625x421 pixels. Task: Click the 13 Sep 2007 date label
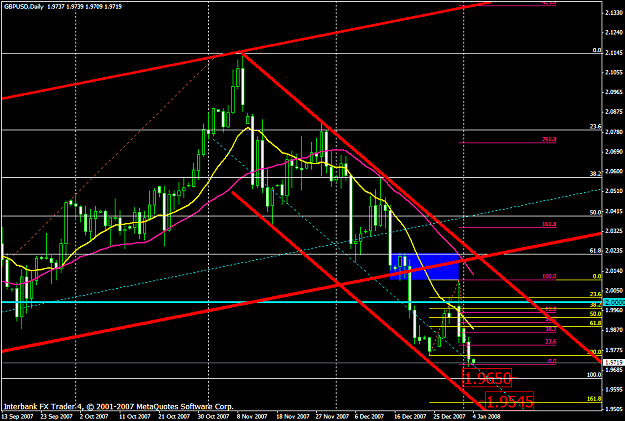tap(16, 416)
